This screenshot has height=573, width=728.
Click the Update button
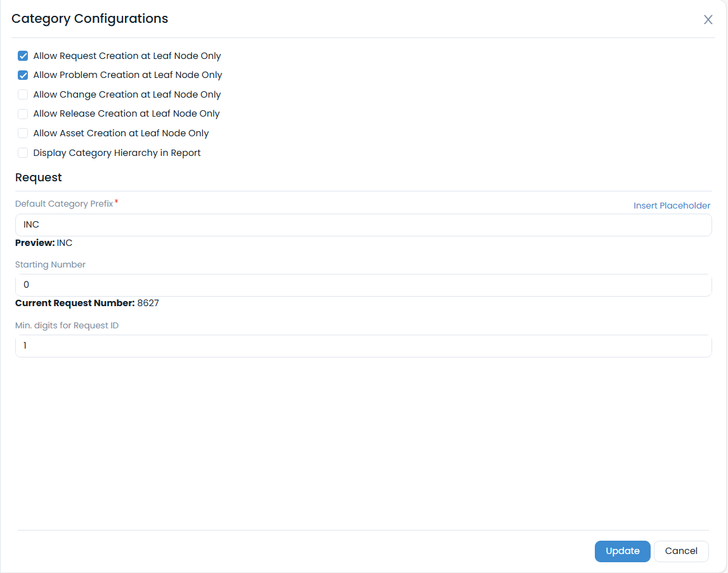coord(622,551)
